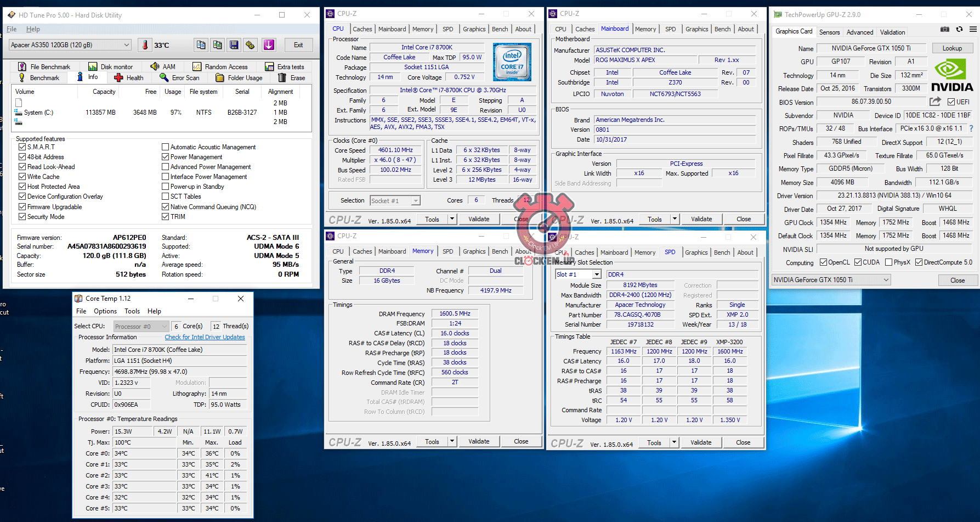Switch to the Health tab in HD Tune
This screenshot has height=522, width=980.
(x=129, y=78)
